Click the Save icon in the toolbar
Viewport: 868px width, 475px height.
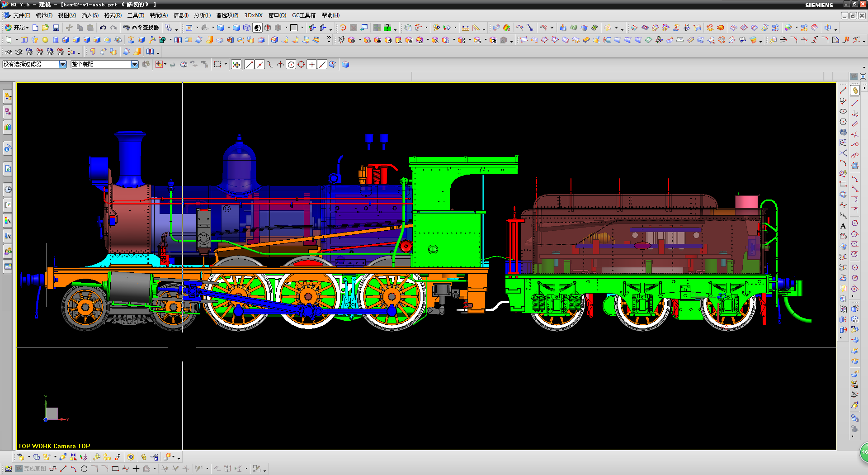click(x=56, y=28)
